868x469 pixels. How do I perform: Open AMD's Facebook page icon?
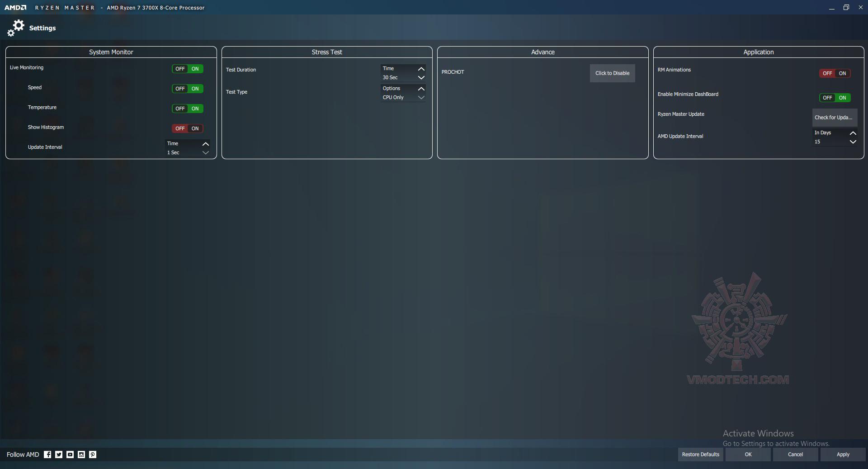[47, 455]
